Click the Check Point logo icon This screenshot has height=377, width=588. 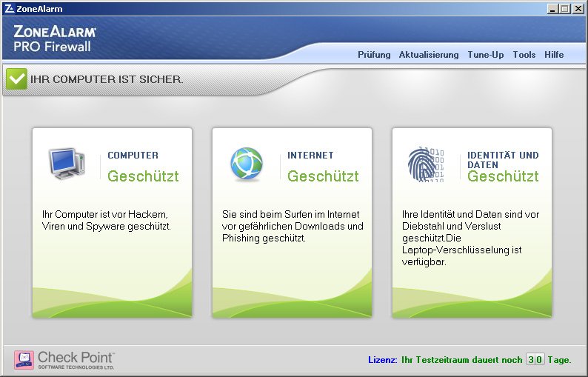click(24, 360)
